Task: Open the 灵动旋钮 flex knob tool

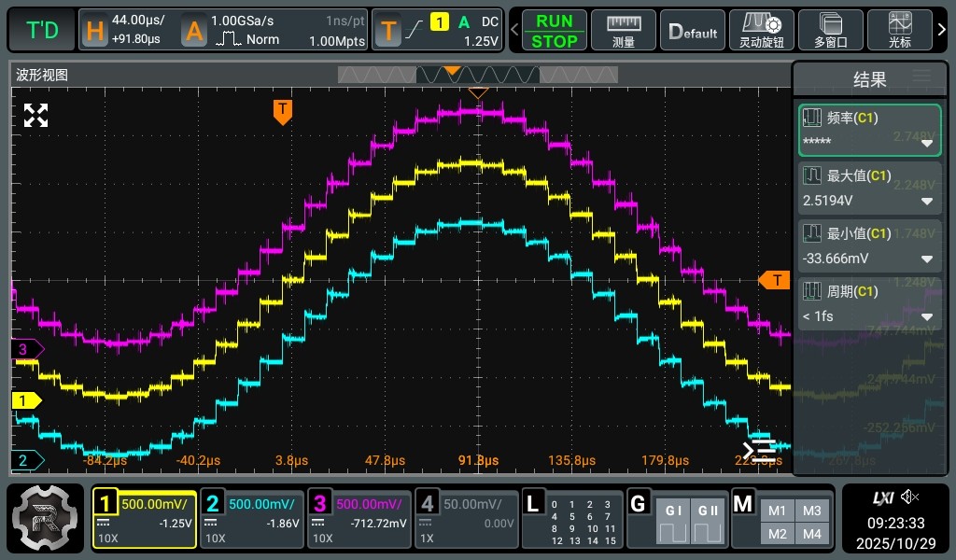Action: (761, 30)
